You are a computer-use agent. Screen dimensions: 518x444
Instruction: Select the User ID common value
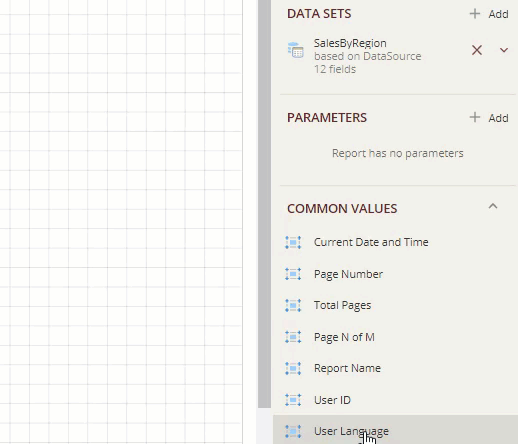pos(332,400)
